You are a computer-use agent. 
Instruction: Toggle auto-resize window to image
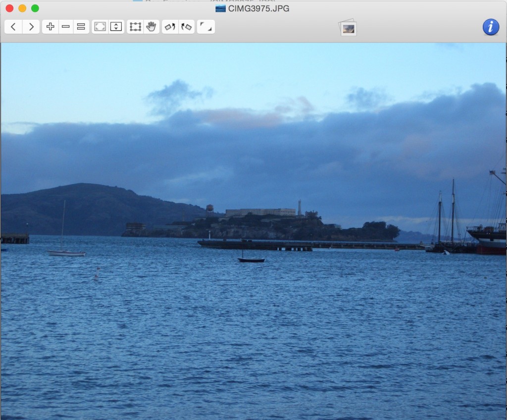coord(116,27)
